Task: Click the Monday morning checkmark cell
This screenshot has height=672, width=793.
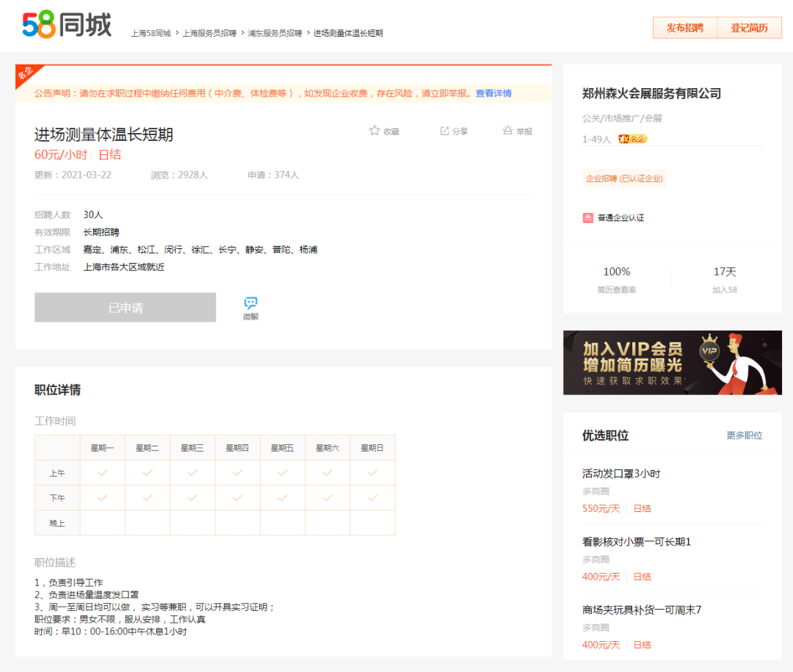Action: (102, 473)
